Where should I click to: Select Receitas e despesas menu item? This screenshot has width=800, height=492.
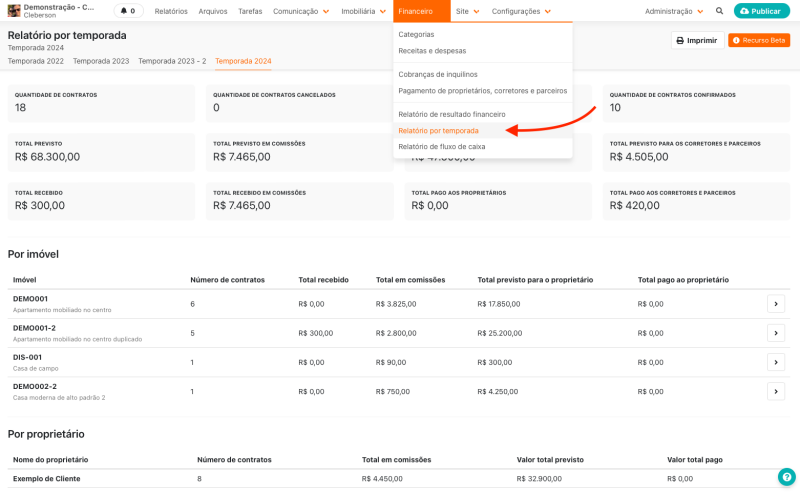[432, 50]
